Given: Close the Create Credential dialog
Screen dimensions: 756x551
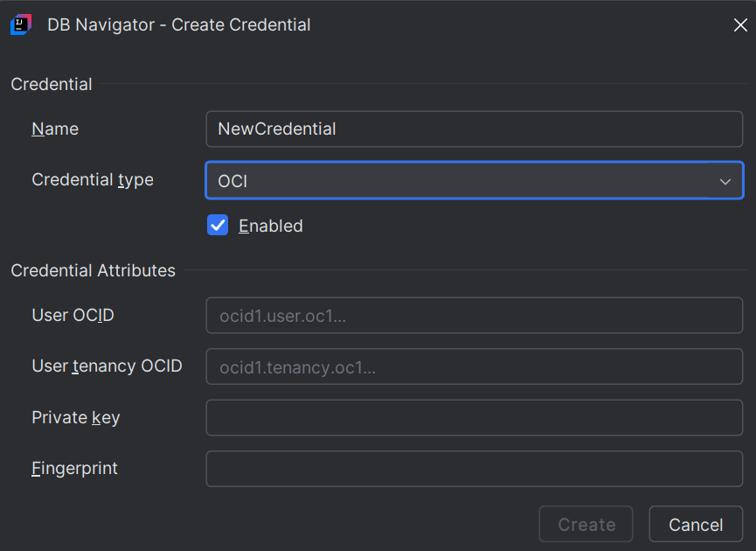Looking at the screenshot, I should [739, 24].
